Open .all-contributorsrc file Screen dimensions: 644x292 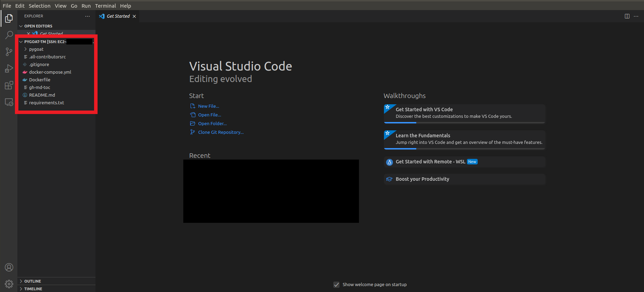(x=47, y=57)
